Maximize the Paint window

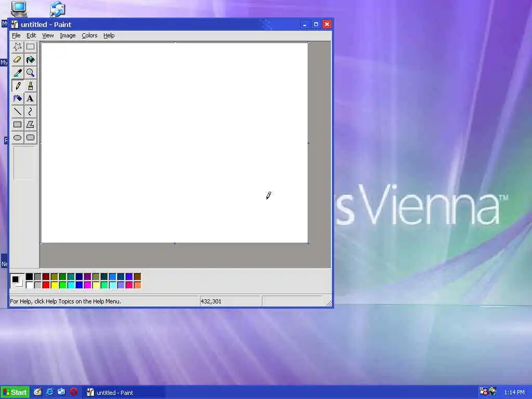tap(316, 24)
